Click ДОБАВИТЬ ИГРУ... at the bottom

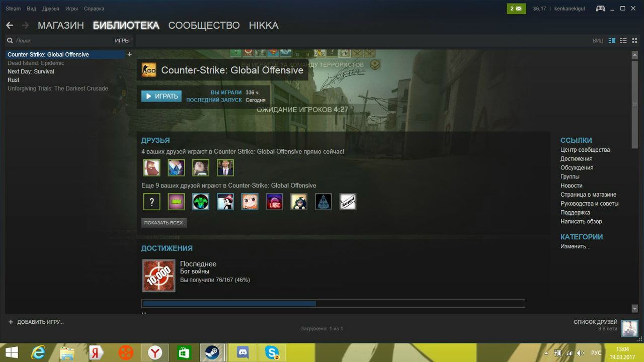(x=36, y=322)
